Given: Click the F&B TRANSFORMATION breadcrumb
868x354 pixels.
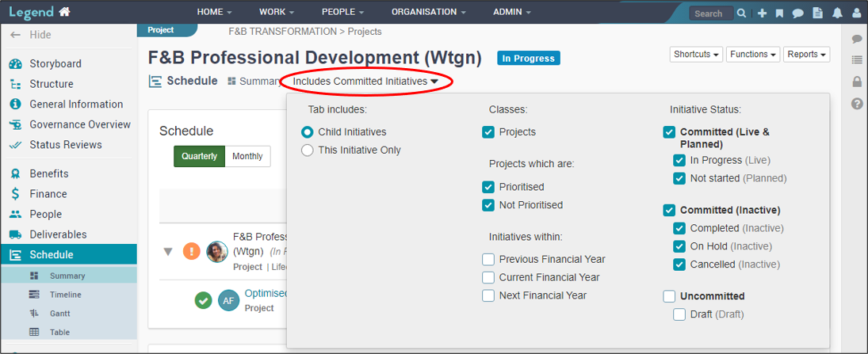Looking at the screenshot, I should pos(282,32).
